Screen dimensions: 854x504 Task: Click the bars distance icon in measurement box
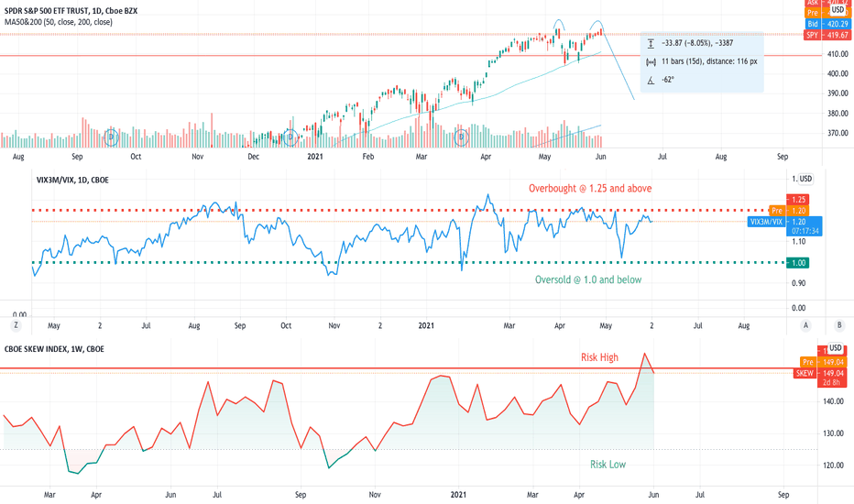coord(651,62)
